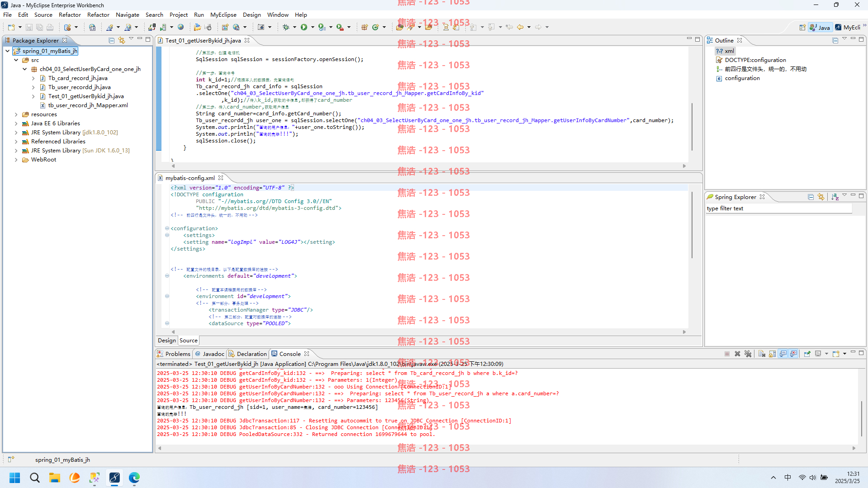This screenshot has height=488, width=868.
Task: Click the Spring Explorer filter text field
Action: [x=779, y=208]
